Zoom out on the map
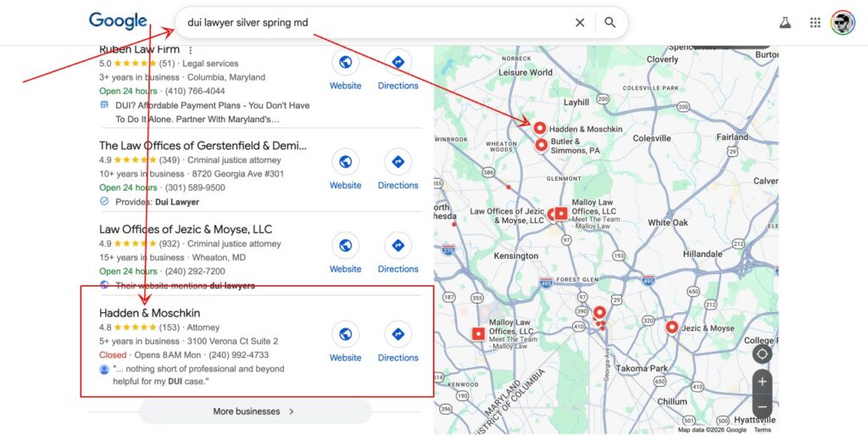The height and width of the screenshot is (447, 868). click(x=762, y=408)
